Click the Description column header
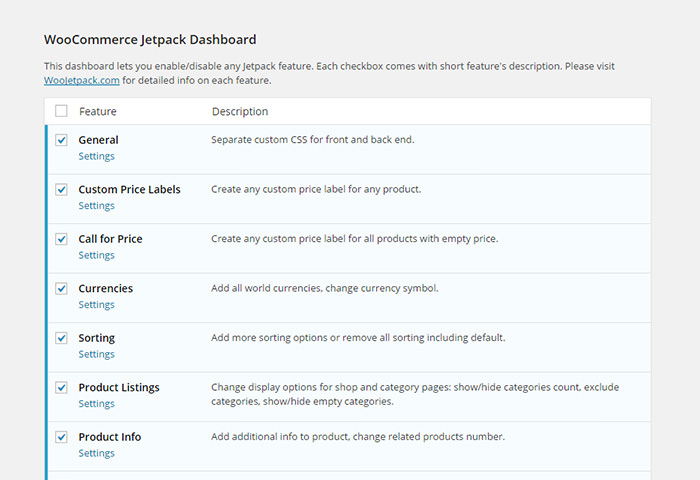The width and height of the screenshot is (700, 480). (240, 111)
